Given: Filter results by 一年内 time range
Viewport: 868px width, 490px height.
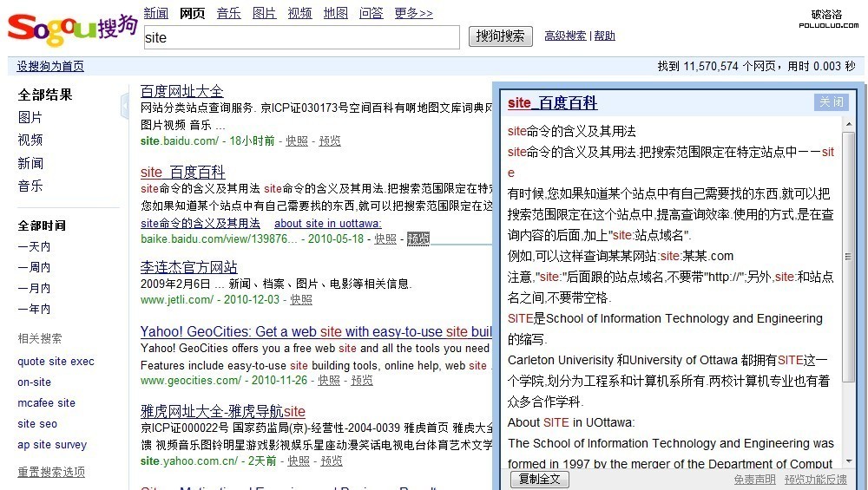Looking at the screenshot, I should (x=35, y=309).
